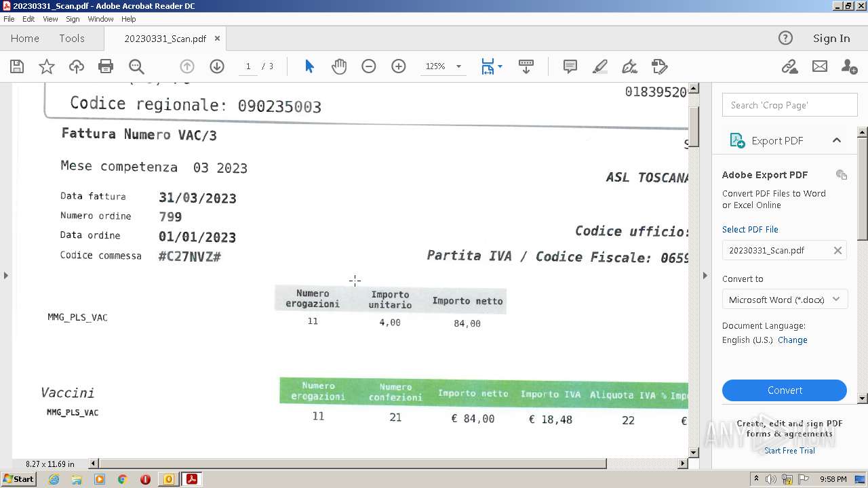This screenshot has width=868, height=488.
Task: Add a sticky note comment
Action: [x=570, y=66]
